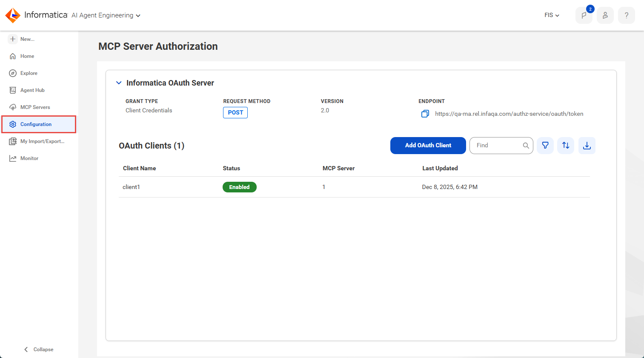Click the Dec 8, 2025, 6:42 PM cell
Image resolution: width=644 pixels, height=358 pixels.
(449, 187)
